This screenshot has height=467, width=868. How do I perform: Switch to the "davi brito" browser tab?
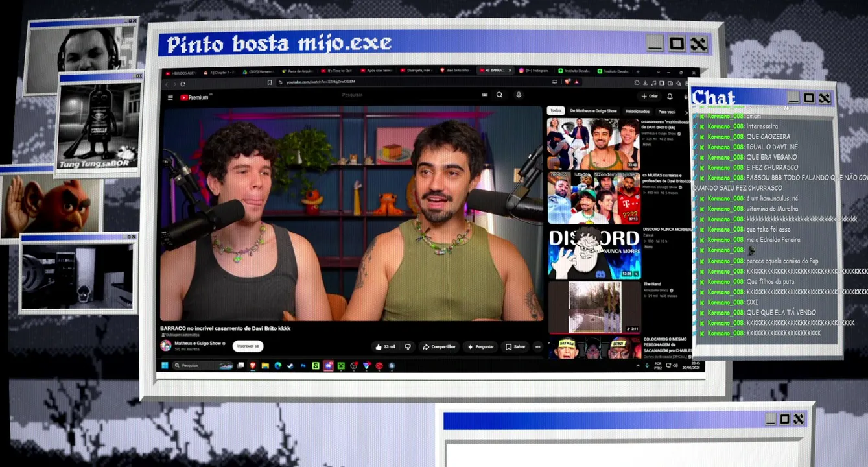coord(455,71)
